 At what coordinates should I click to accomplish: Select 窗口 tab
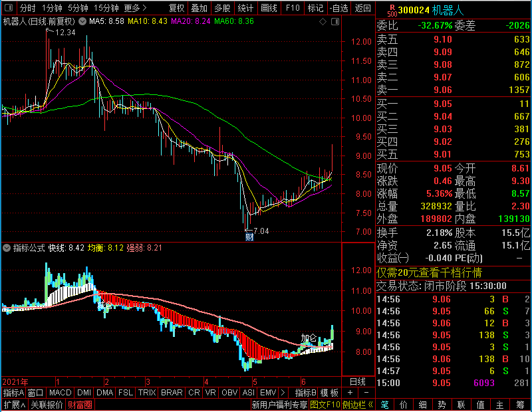point(36,393)
